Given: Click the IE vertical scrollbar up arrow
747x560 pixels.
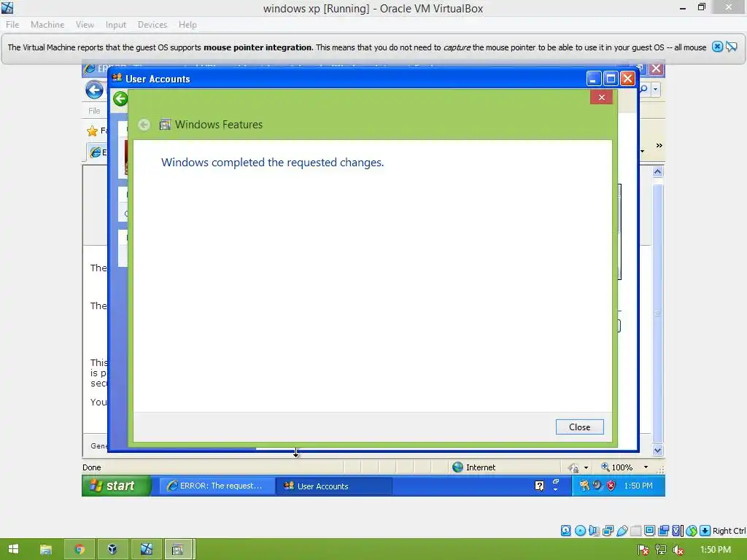Looking at the screenshot, I should 657,171.
